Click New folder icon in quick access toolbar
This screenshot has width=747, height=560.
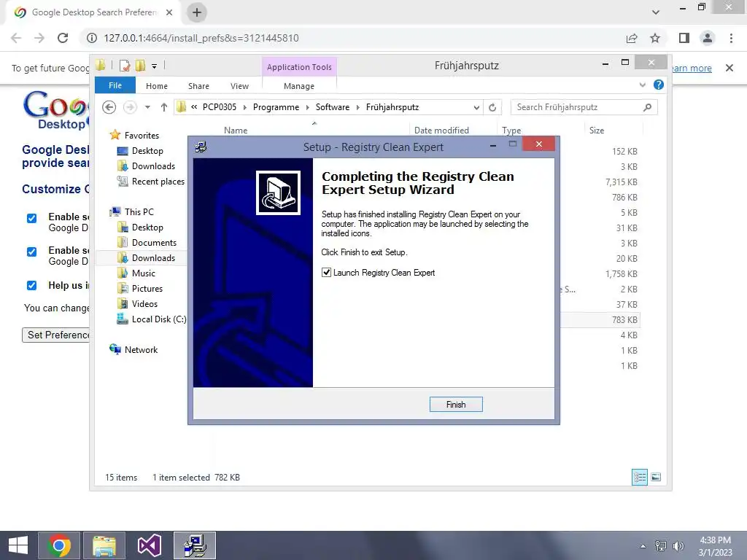tap(140, 66)
